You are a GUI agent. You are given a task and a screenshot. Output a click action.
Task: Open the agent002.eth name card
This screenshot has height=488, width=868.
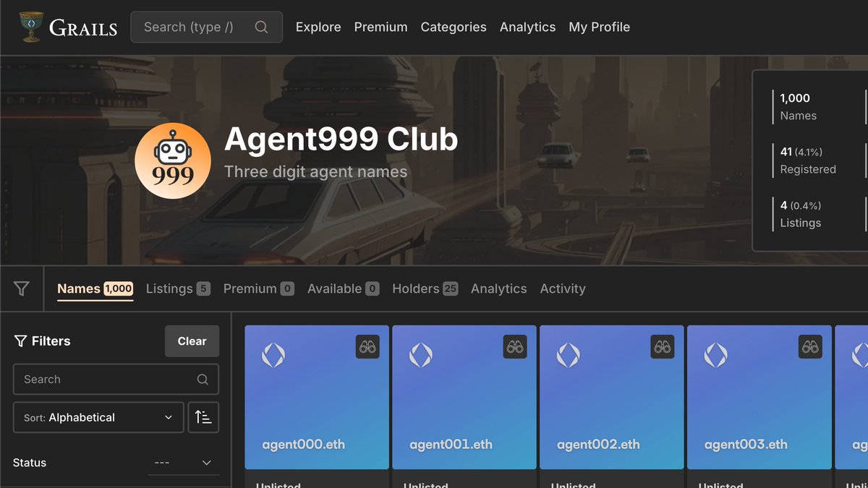tap(612, 406)
